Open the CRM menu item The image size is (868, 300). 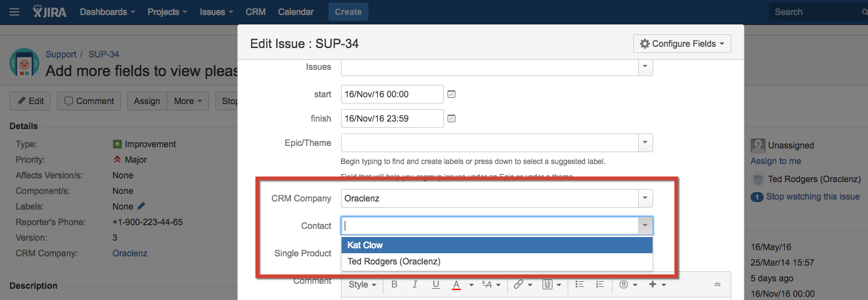point(255,12)
